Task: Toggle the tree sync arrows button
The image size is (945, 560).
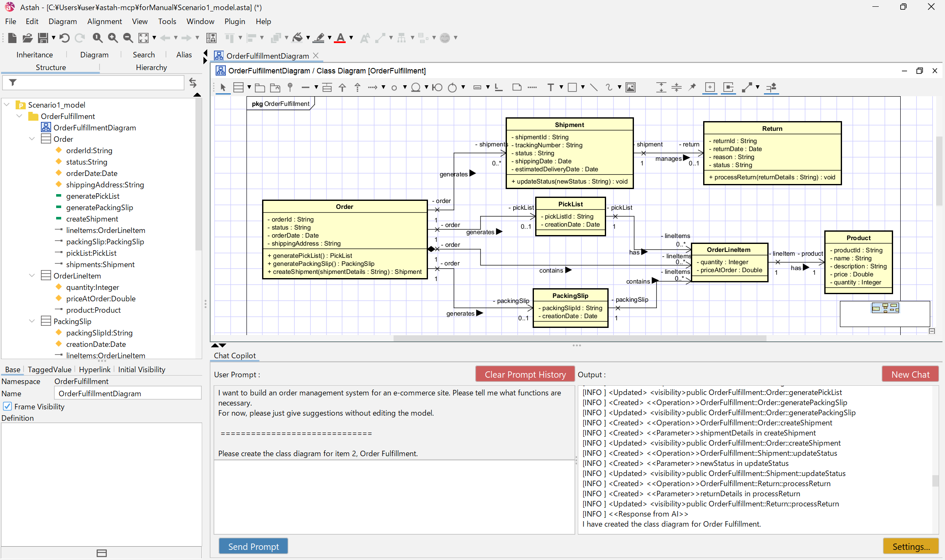Action: pyautogui.click(x=193, y=82)
